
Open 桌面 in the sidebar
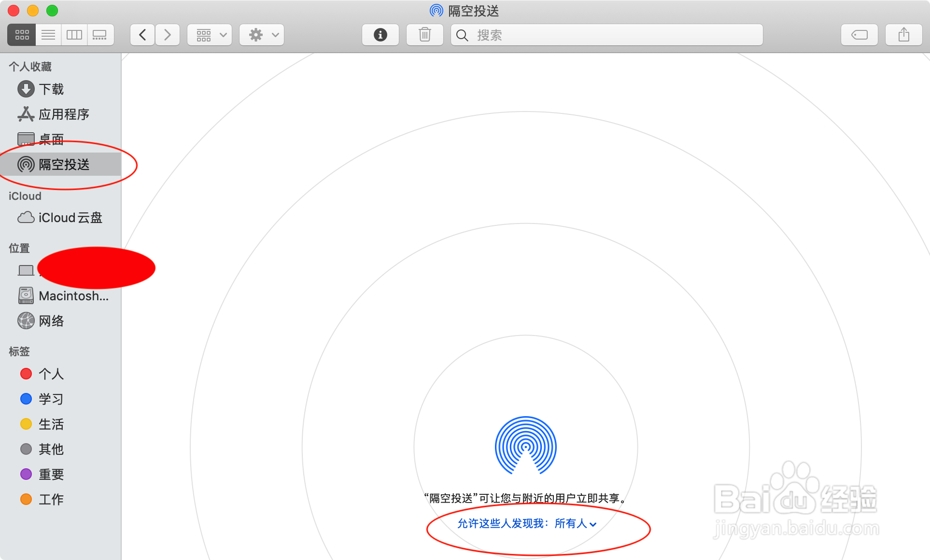pos(60,140)
